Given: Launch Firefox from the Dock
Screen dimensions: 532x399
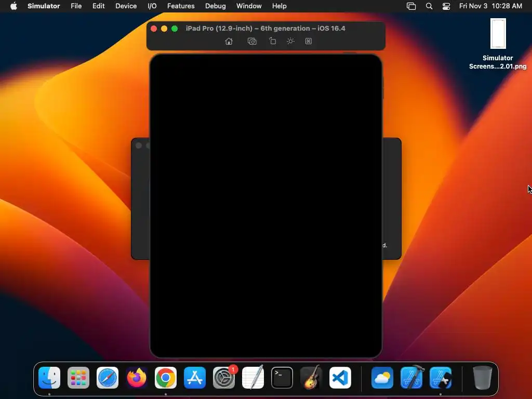Looking at the screenshot, I should (137, 378).
